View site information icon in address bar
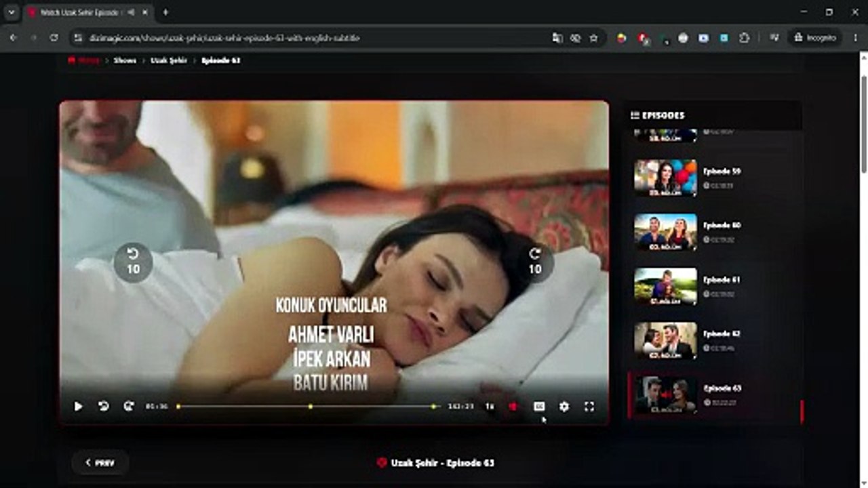This screenshot has width=868, height=488. [78, 38]
